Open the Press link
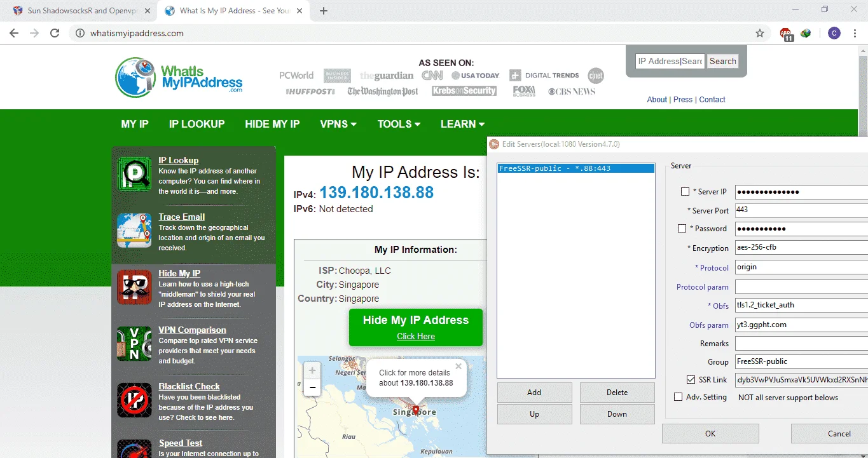868x458 pixels. pos(683,100)
